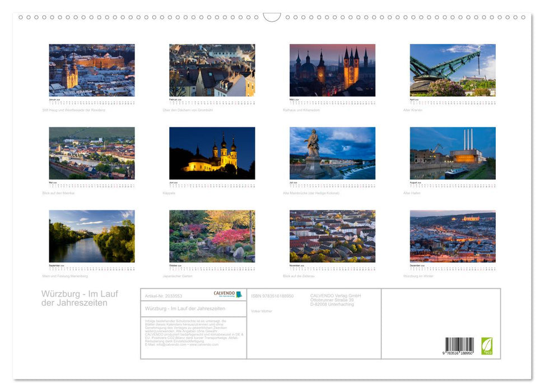Open the Würzburg im Winter night view

(452, 235)
